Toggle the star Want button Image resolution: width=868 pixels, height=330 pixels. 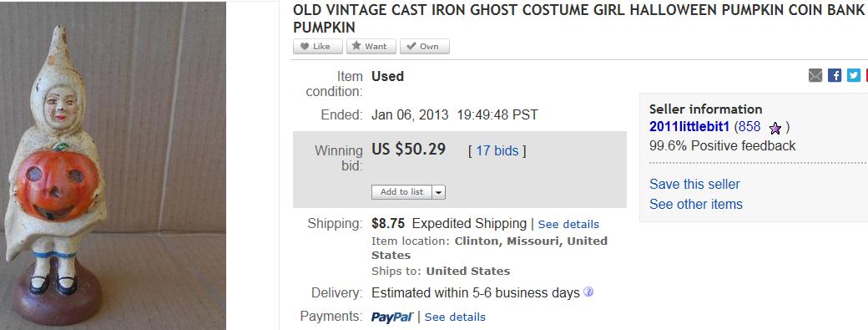tap(371, 47)
